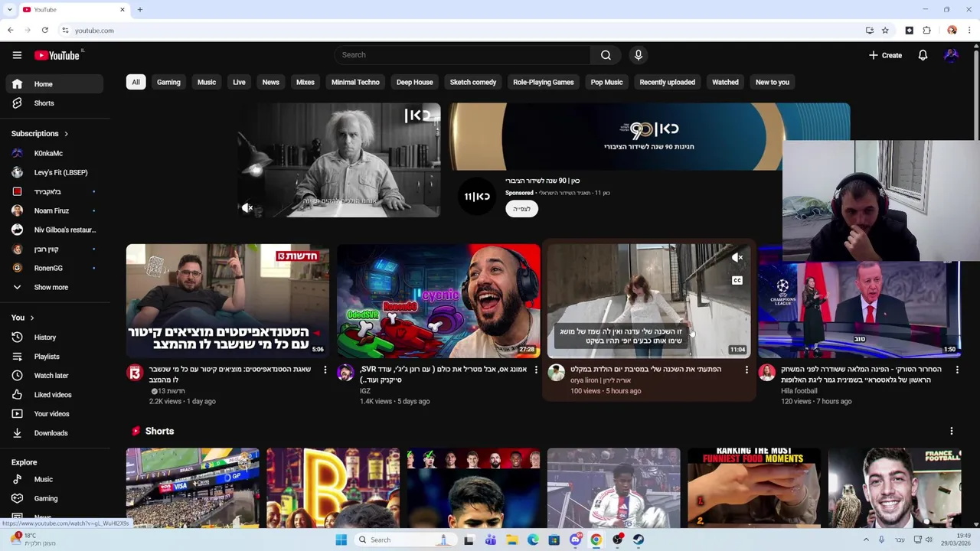Click the sponsored ad's watch button
Screen dimensions: 980x551
click(x=521, y=209)
